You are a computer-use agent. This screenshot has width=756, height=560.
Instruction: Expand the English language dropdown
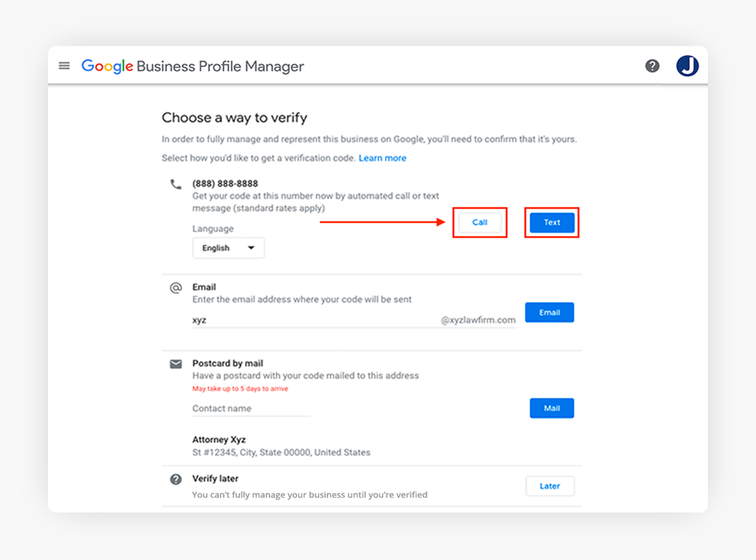(x=228, y=248)
